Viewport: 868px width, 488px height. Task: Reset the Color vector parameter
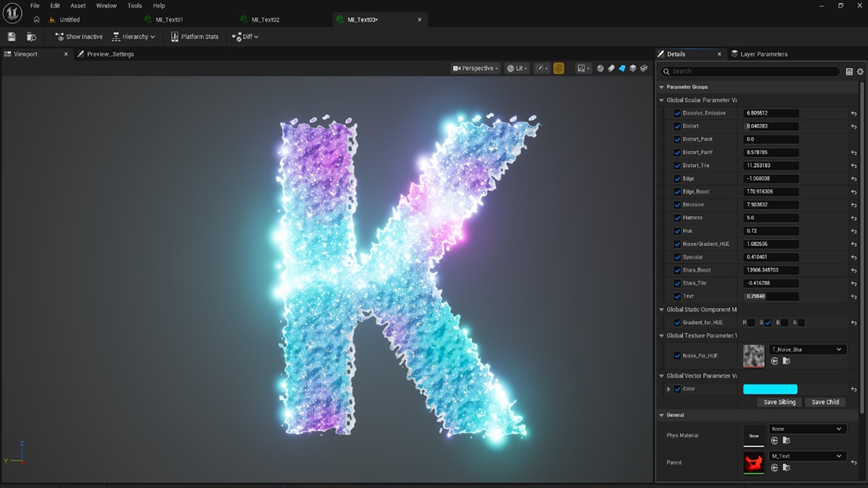(x=854, y=389)
